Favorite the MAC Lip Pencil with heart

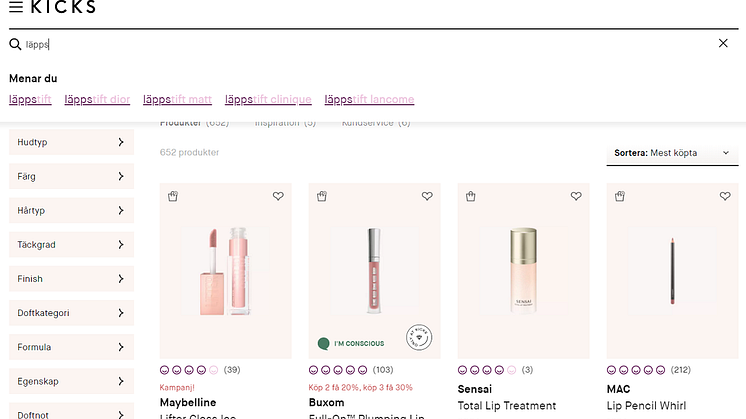(x=725, y=196)
